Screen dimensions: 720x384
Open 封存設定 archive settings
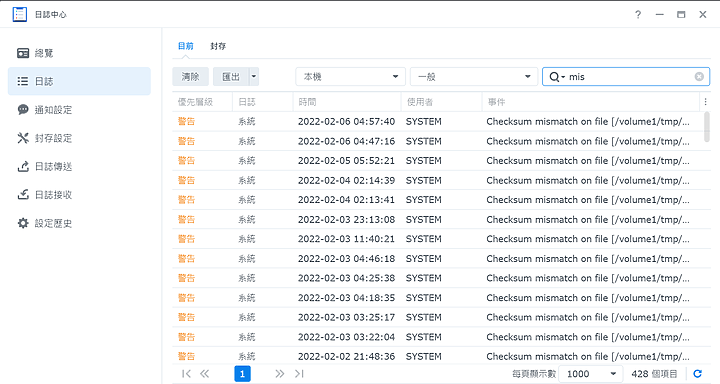[x=79, y=138]
